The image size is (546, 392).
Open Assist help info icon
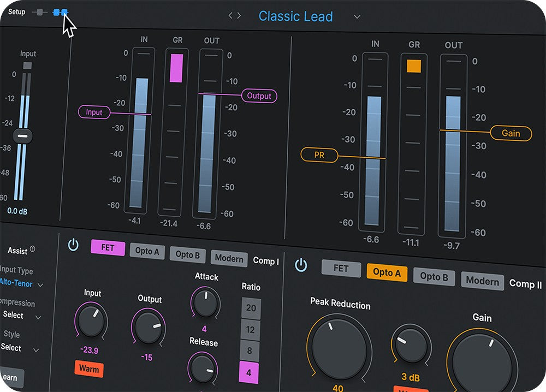(32, 248)
